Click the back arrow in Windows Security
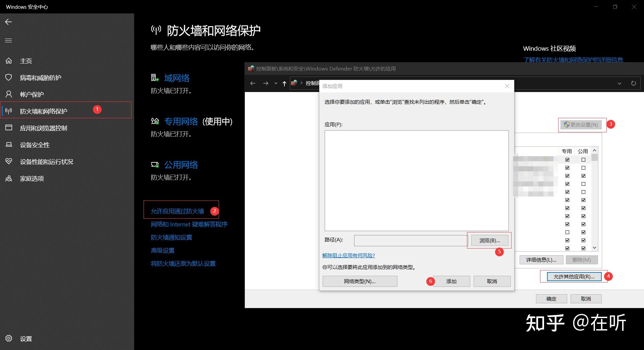 click(x=8, y=22)
